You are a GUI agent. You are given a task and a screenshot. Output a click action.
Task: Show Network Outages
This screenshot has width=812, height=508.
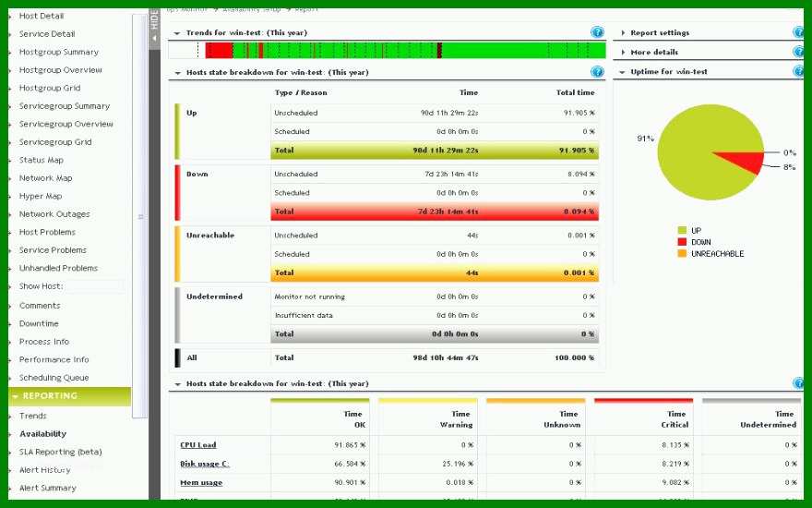click(54, 214)
